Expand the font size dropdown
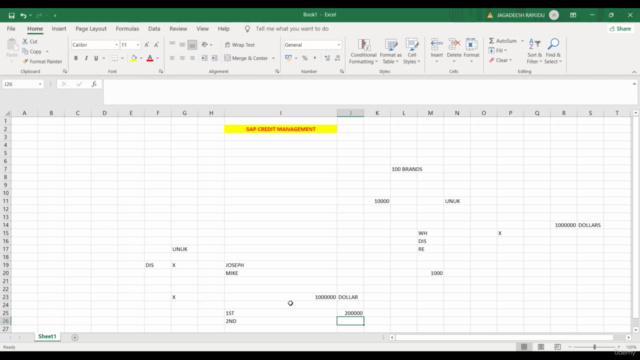This screenshot has height=360, width=640. tap(138, 45)
